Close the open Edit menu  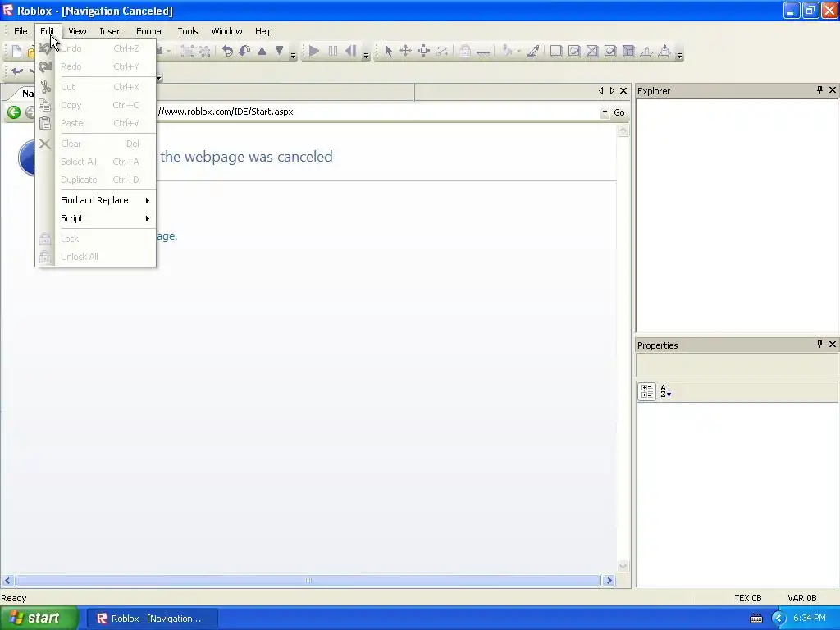click(48, 31)
